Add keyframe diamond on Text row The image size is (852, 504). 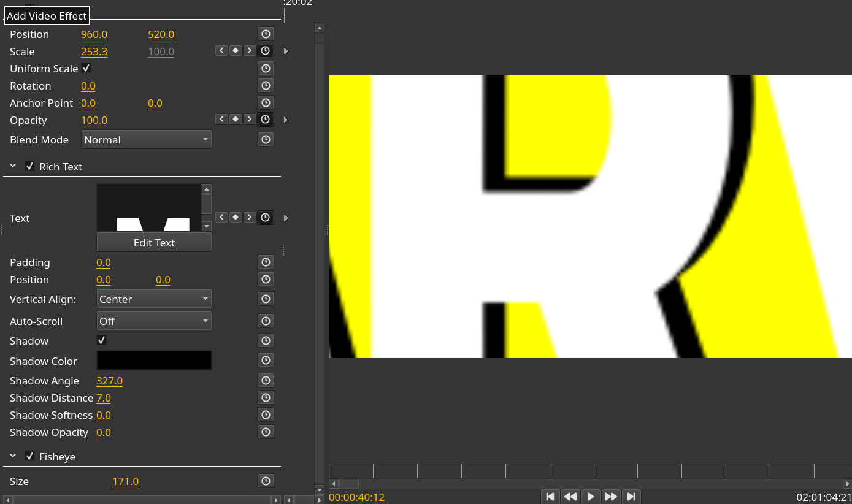pyautogui.click(x=236, y=218)
